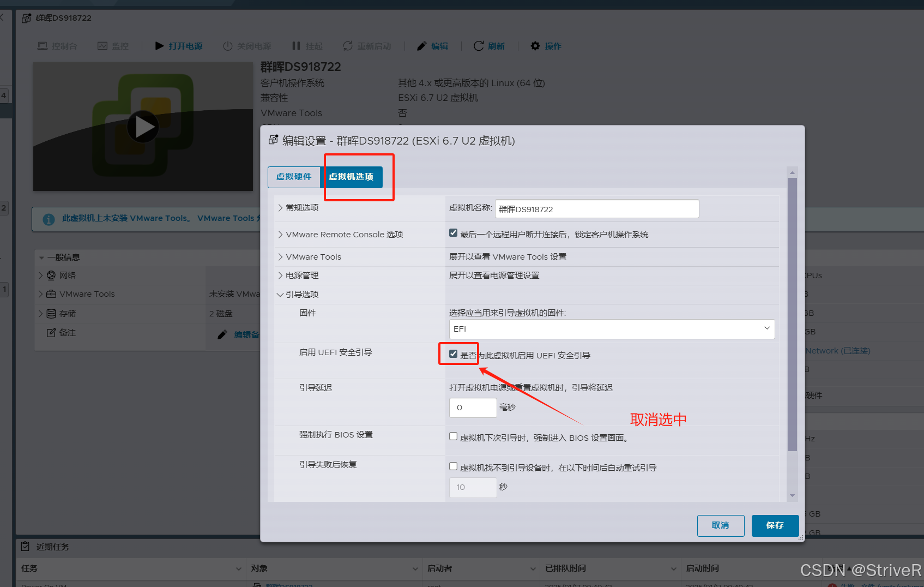This screenshot has height=587, width=924.
Task: Click dialog scrollbar down arrow
Action: [792, 496]
